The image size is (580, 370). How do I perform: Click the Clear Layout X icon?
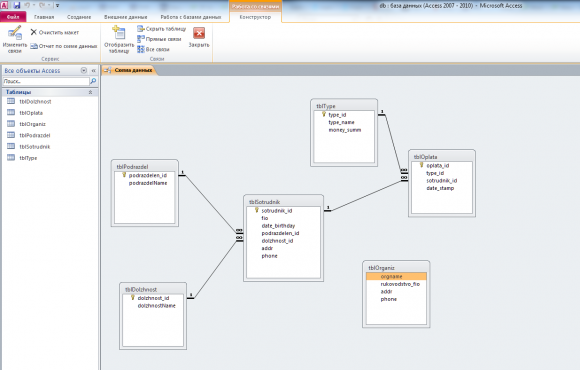click(x=33, y=32)
